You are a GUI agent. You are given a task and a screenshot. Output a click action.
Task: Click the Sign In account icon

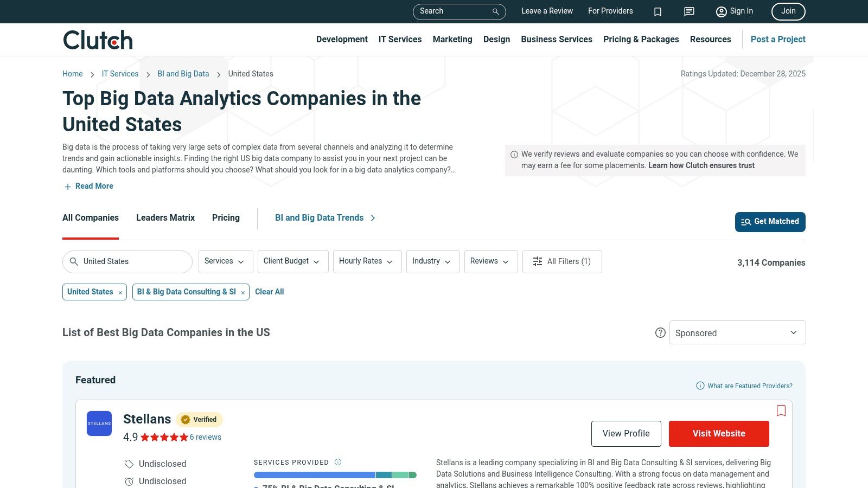point(722,11)
